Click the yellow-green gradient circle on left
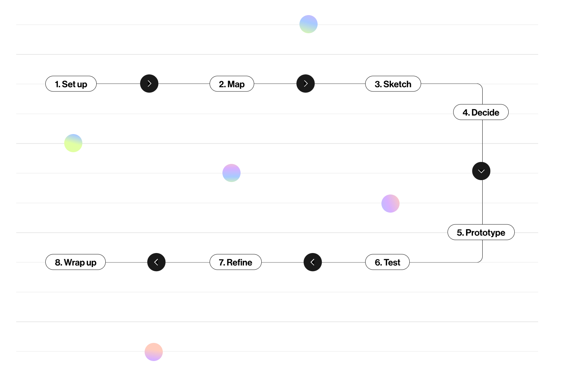Image resolution: width=571 pixels, height=392 pixels. coord(73,143)
